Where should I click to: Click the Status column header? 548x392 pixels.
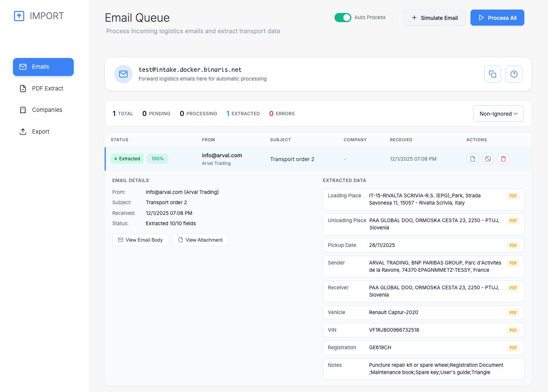[120, 140]
